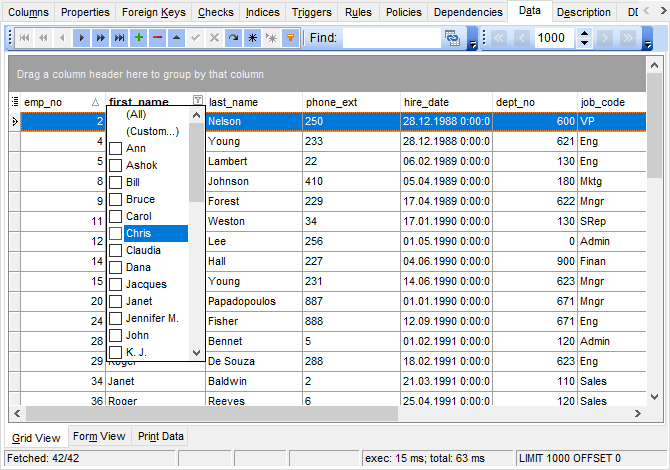Viewport: 670px width, 470px height.
Task: Open the first_name column filter dropdown
Action: point(196,101)
